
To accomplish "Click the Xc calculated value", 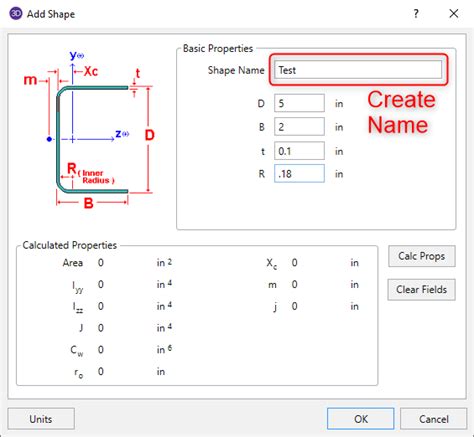I will [x=294, y=263].
